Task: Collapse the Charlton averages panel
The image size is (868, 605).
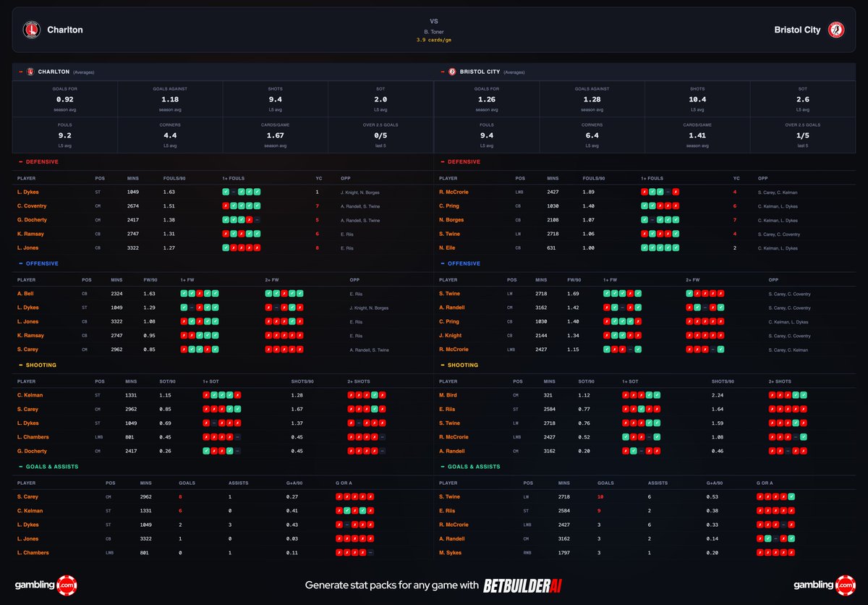Action: click(21, 72)
